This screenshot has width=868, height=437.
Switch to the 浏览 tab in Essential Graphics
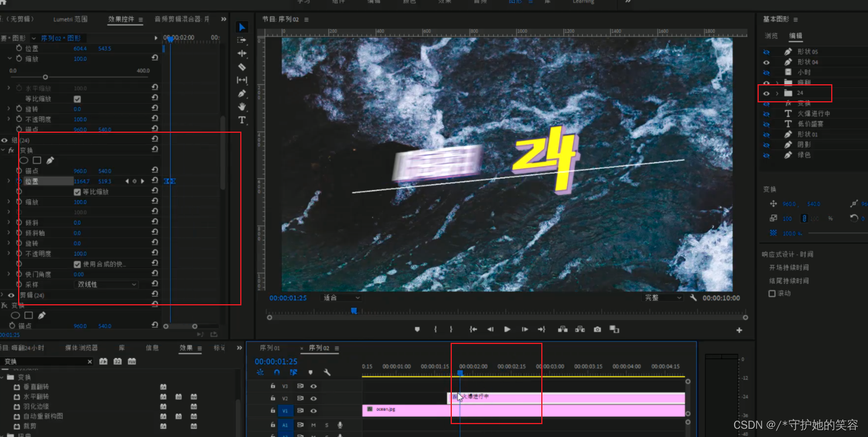[x=771, y=36]
